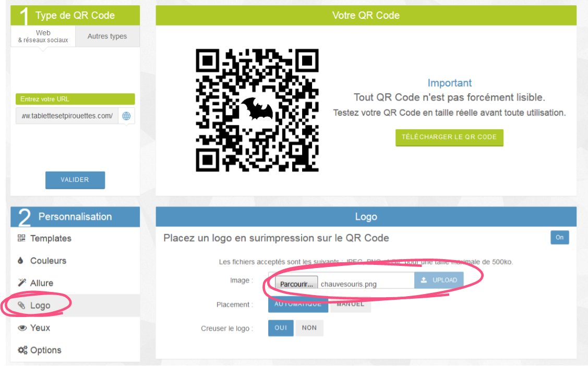Click the 'Important' heading text
Image resolution: width=588 pixels, height=366 pixels.
pos(450,83)
